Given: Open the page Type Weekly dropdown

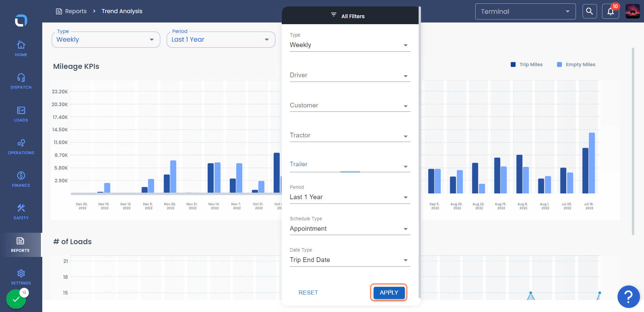Looking at the screenshot, I should coord(106,40).
